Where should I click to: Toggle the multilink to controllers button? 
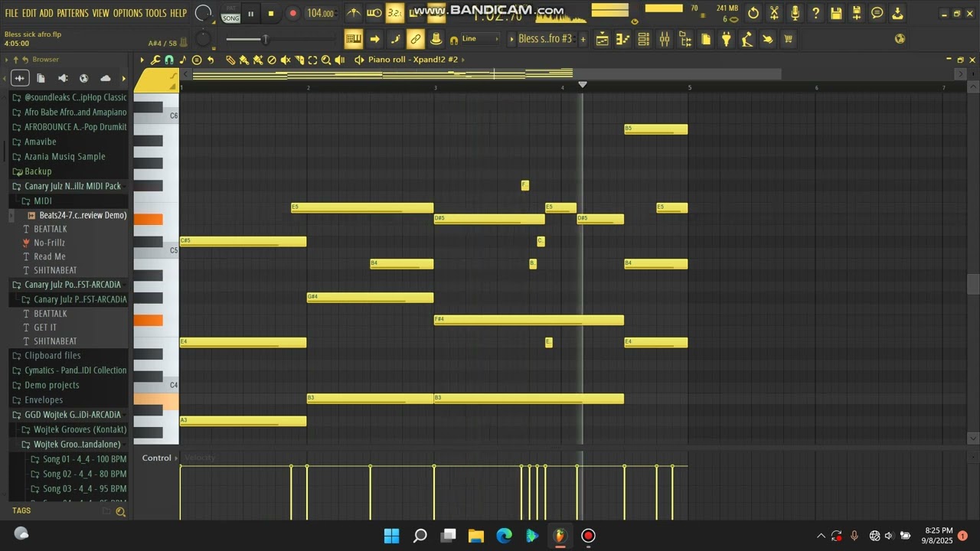click(416, 39)
